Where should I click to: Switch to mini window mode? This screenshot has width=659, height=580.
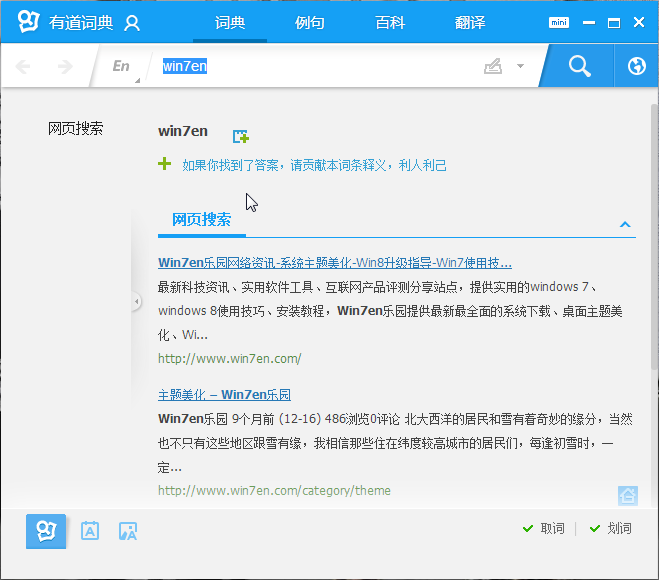(559, 22)
